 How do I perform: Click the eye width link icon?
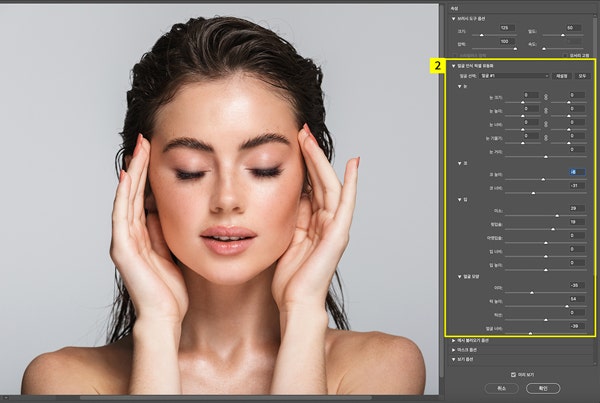pos(548,123)
